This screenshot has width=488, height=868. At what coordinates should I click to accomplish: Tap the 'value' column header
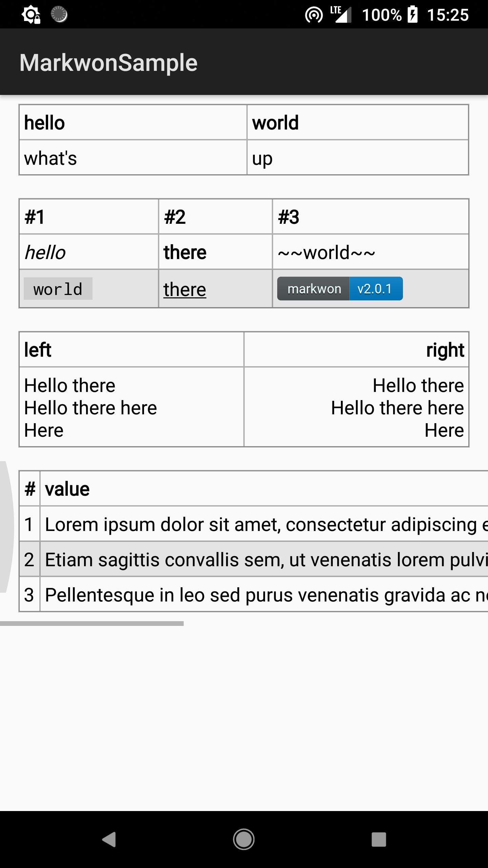(264, 489)
